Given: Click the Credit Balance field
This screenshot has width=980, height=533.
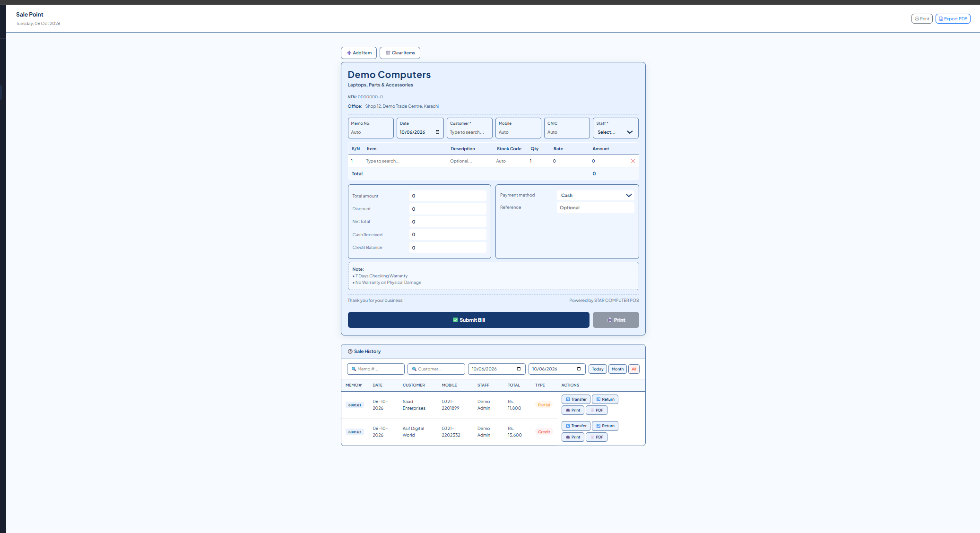Looking at the screenshot, I should click(448, 248).
